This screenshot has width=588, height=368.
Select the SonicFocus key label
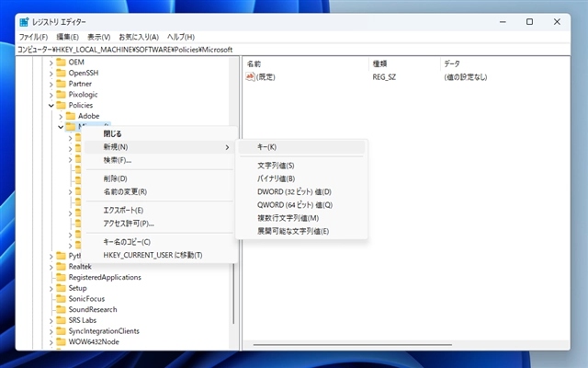tap(86, 299)
